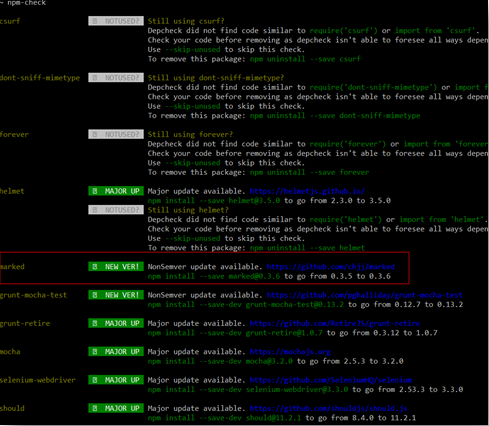Click the npm-check command at the top

click(27, 3)
